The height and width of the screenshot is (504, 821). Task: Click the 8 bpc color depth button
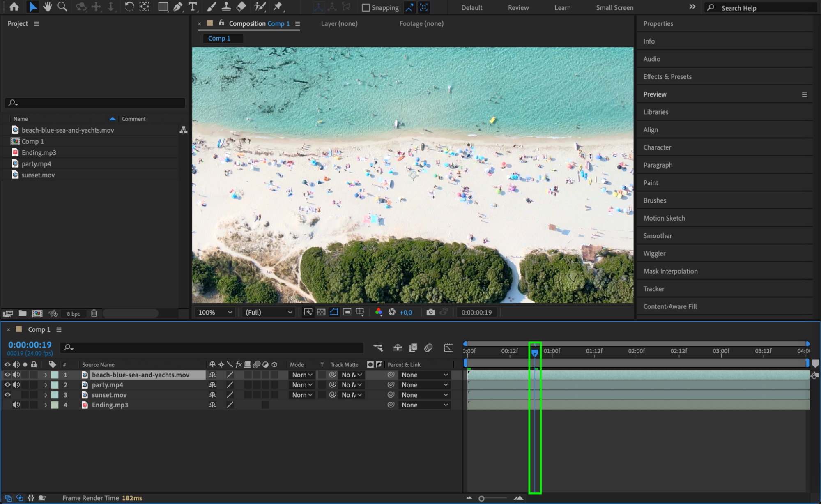(x=74, y=314)
